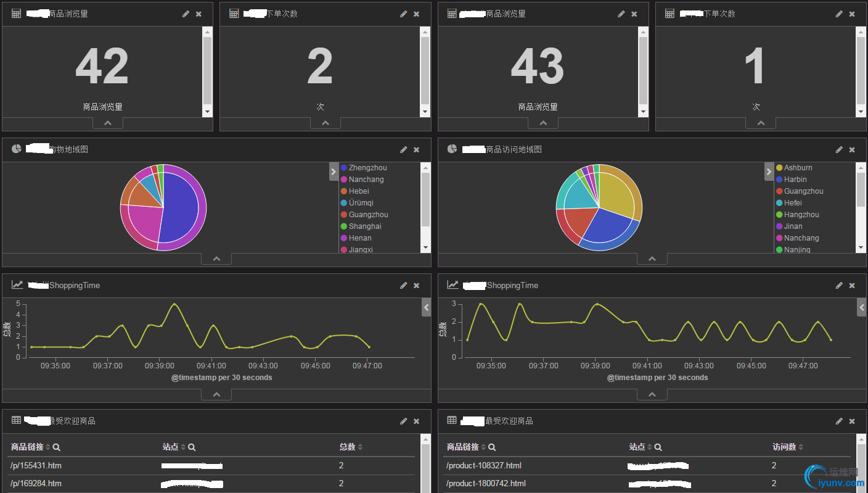Edit the 商品浏览量 panel showing 42
This screenshot has width=868, height=493.
pos(186,14)
